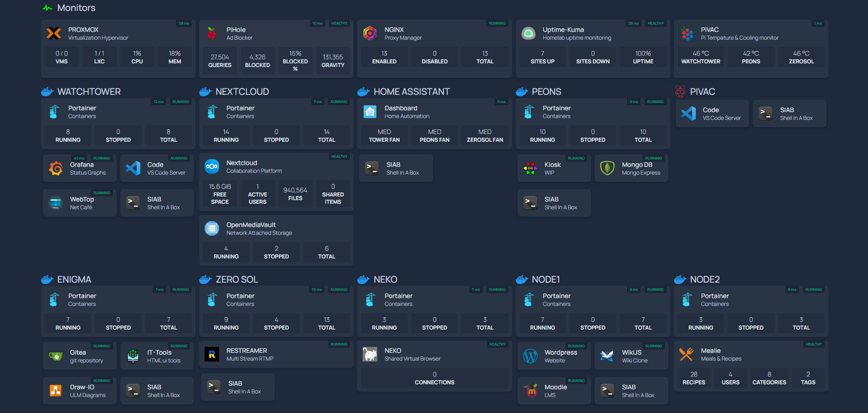Click the 27,504 QUERIES stat
Viewport: 868px width, 413px height.
(x=220, y=61)
